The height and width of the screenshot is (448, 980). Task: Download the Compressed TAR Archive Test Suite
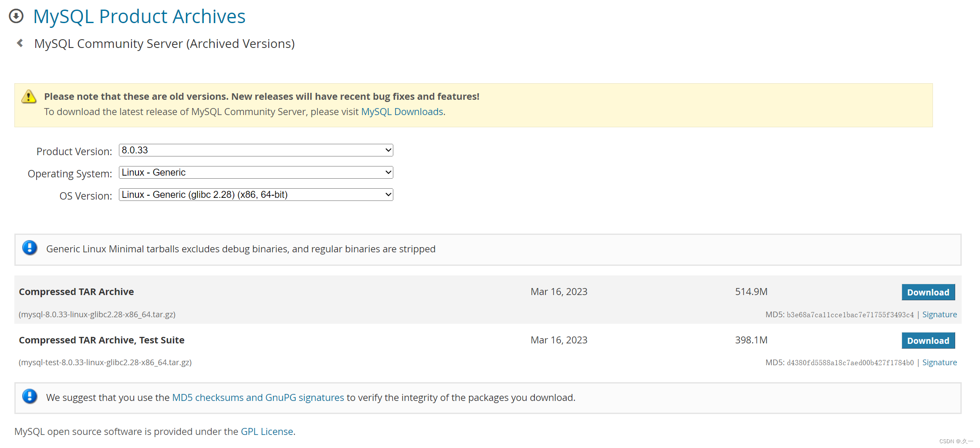(x=928, y=341)
